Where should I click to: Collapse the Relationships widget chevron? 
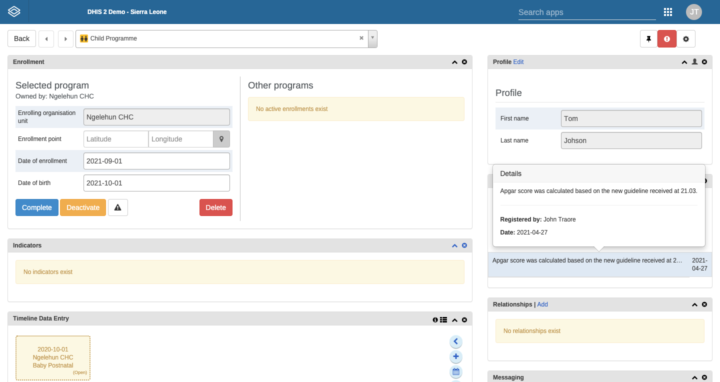tap(694, 304)
